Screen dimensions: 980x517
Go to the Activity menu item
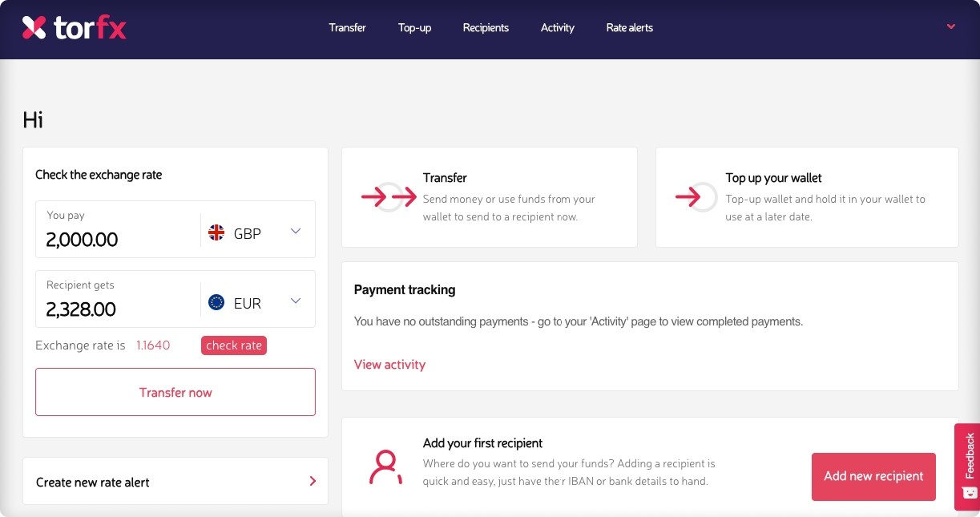(x=558, y=27)
